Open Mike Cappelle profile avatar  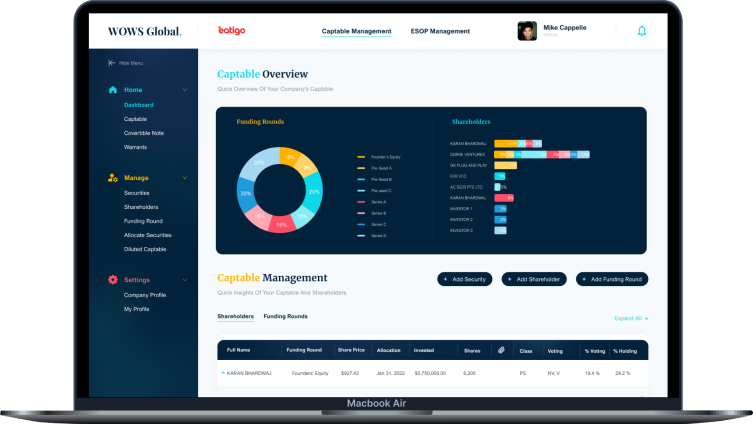click(x=527, y=31)
